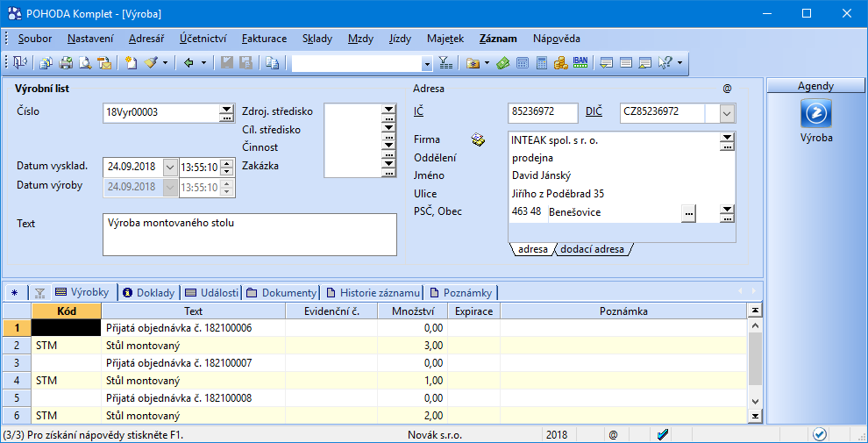This screenshot has height=443, width=868.
Task: Click the IBAN icon in the toolbar
Action: coord(580,62)
